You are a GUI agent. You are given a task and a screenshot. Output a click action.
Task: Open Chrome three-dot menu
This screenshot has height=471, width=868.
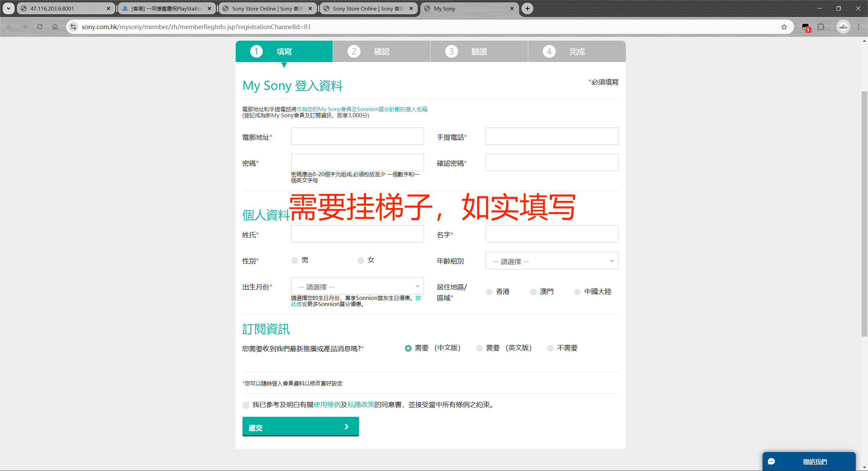pos(859,27)
